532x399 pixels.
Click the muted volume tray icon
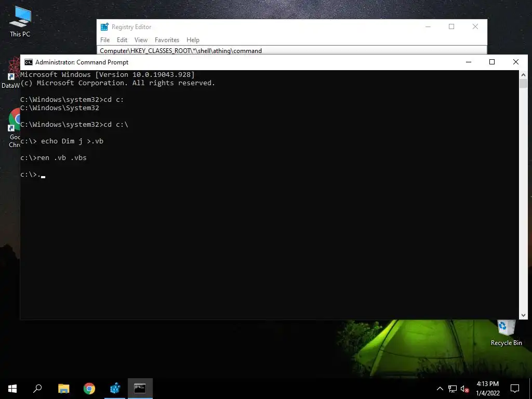coord(464,389)
